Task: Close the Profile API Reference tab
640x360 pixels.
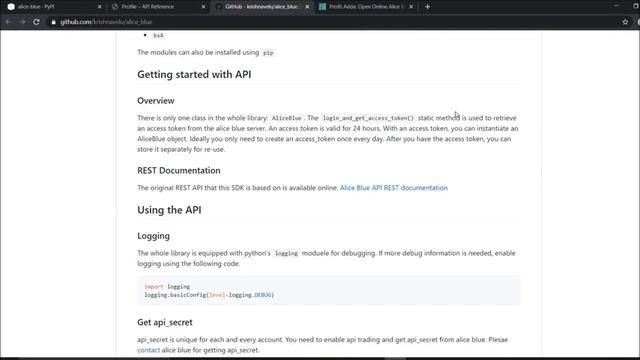Action: click(203, 7)
